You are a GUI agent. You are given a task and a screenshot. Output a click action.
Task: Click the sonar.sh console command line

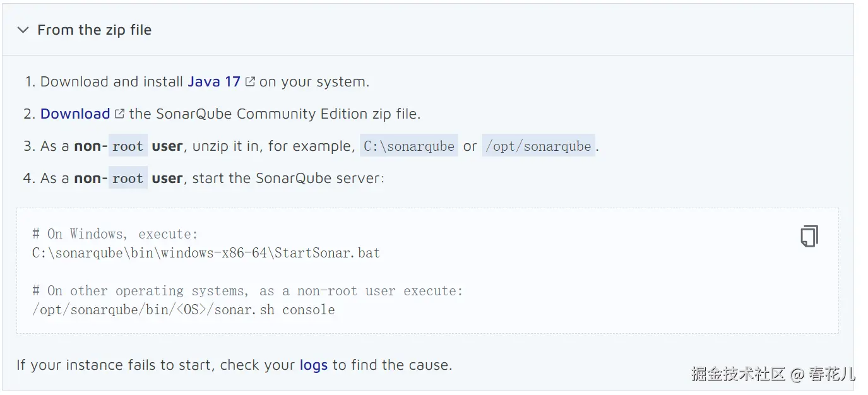pyautogui.click(x=183, y=309)
